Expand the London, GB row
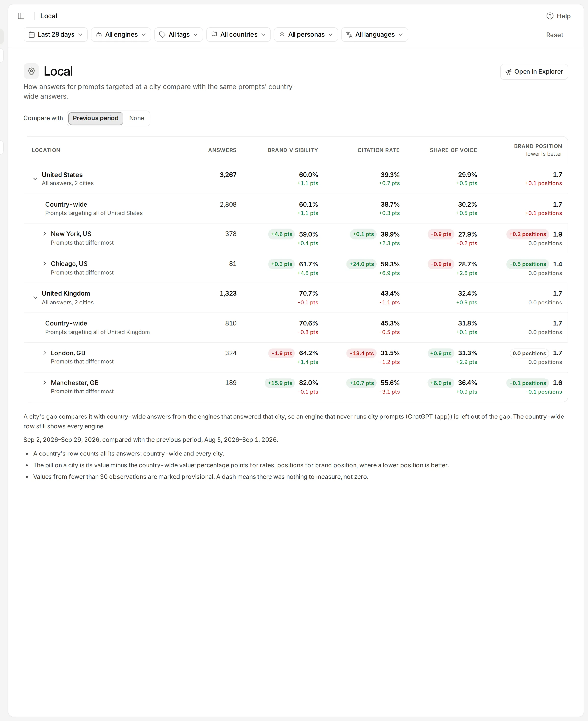This screenshot has width=588, height=721. click(44, 353)
